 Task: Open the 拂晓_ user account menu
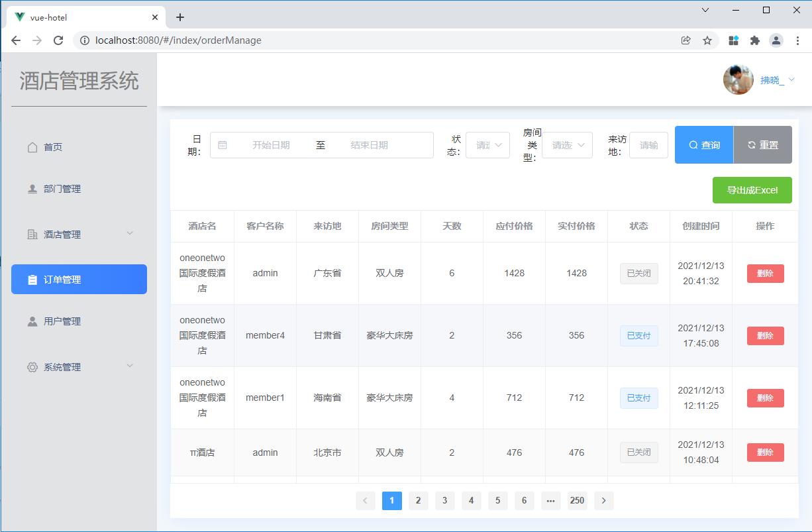point(772,80)
